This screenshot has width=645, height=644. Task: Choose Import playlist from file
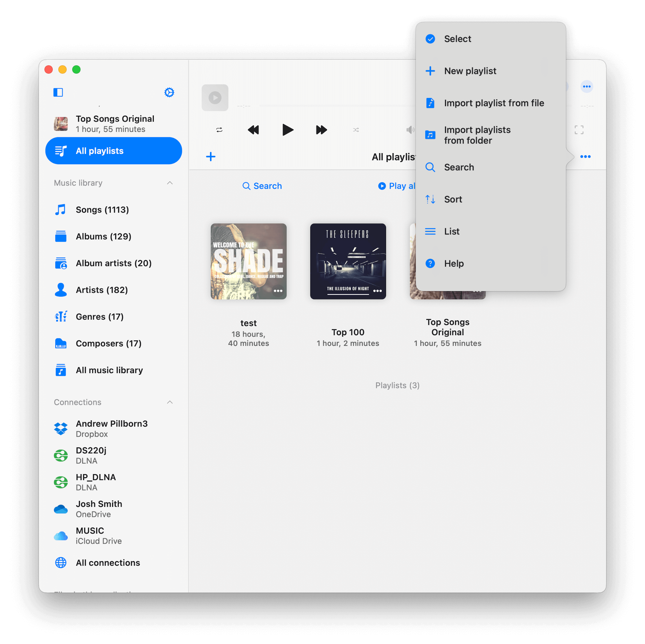pos(494,103)
